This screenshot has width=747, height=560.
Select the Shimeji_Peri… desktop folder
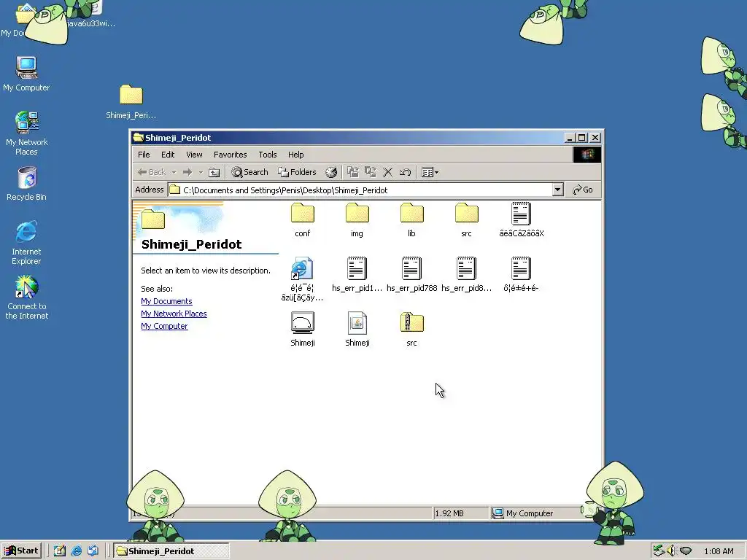[x=131, y=101]
